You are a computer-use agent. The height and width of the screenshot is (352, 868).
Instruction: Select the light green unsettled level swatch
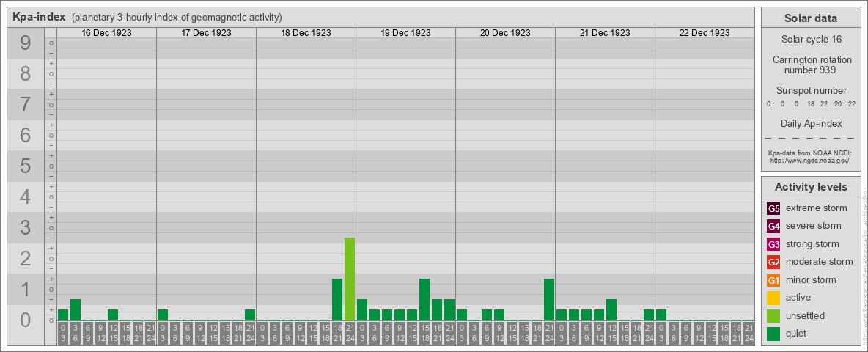point(773,315)
